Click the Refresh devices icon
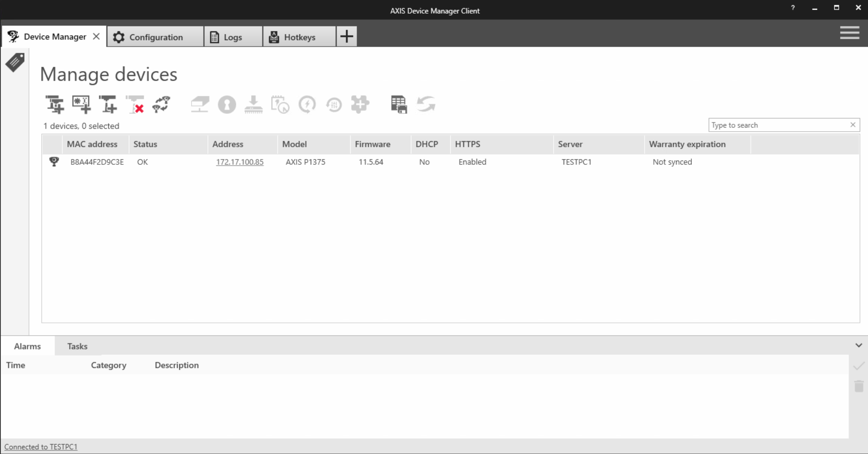Screen dimensions: 868x454 (x=425, y=104)
